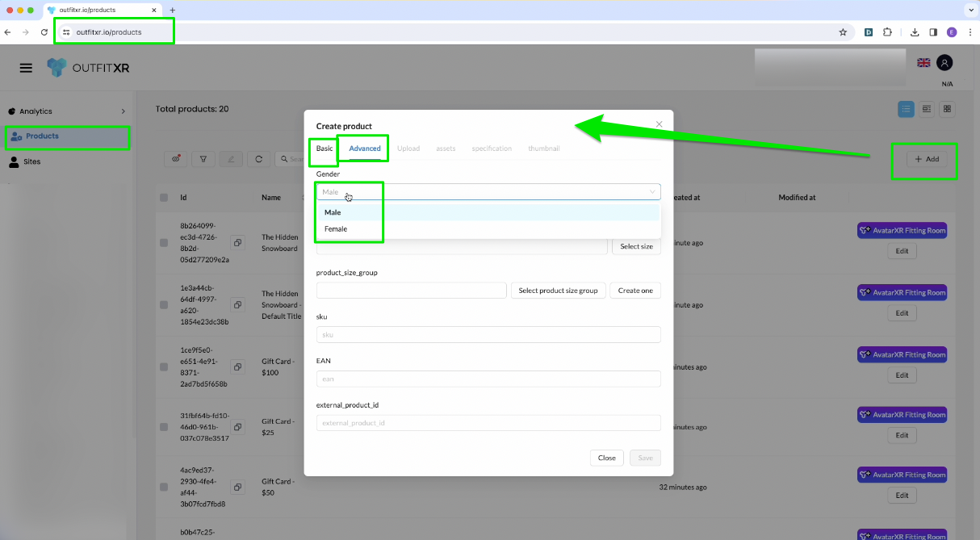Click the Save button in dialog

click(646, 458)
